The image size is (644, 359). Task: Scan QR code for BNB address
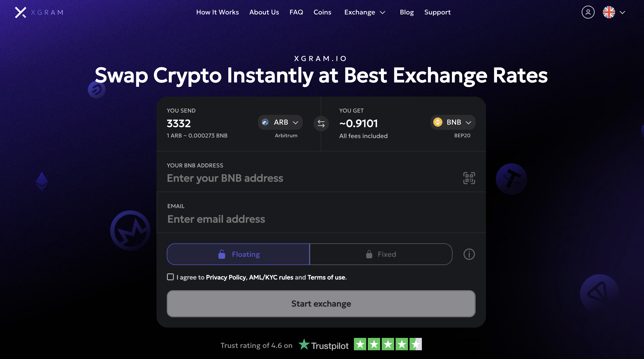click(x=469, y=178)
